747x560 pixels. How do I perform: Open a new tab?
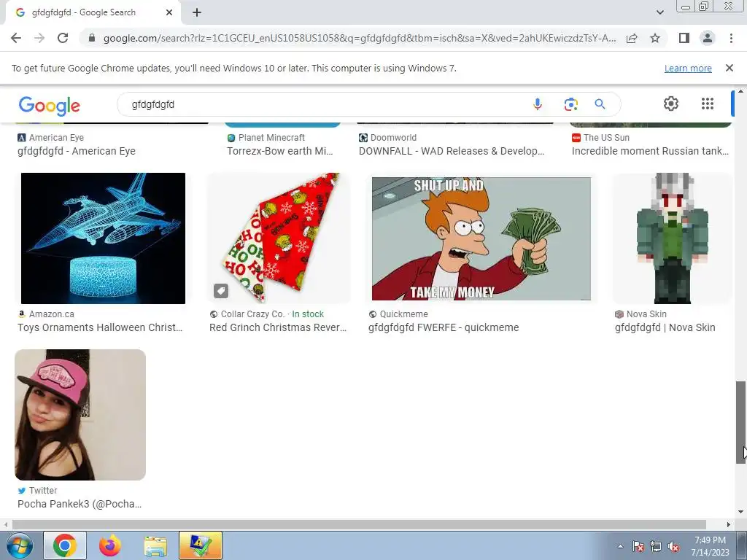click(x=197, y=12)
